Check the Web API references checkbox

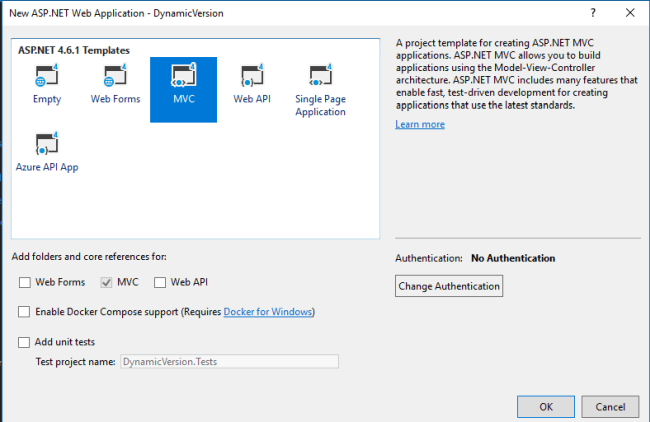coord(160,282)
